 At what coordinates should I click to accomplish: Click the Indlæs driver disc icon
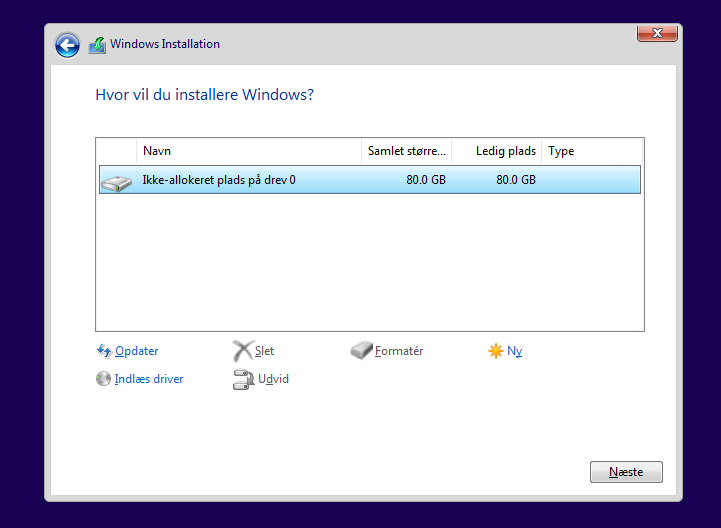(103, 379)
